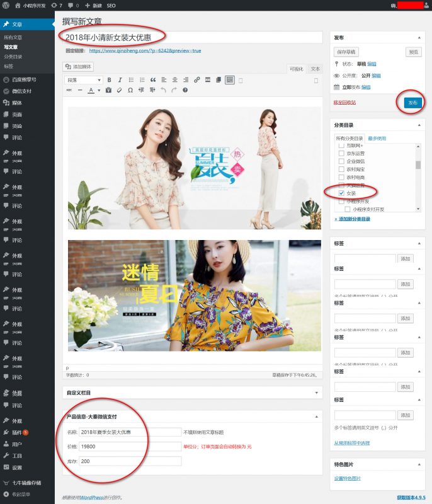This screenshot has width=432, height=504.
Task: Insert or edit a link
Action: 197,80
